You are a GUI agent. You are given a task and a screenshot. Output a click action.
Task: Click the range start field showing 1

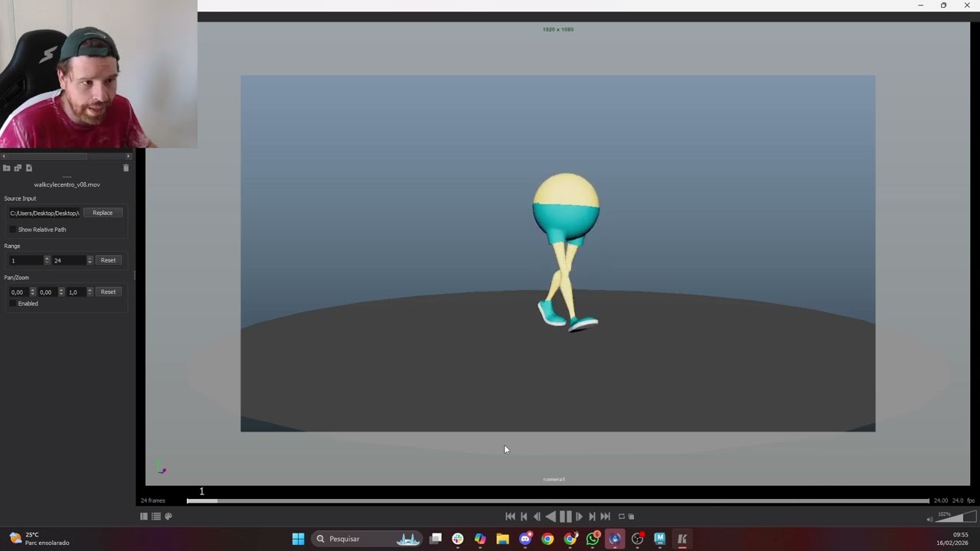tap(25, 260)
